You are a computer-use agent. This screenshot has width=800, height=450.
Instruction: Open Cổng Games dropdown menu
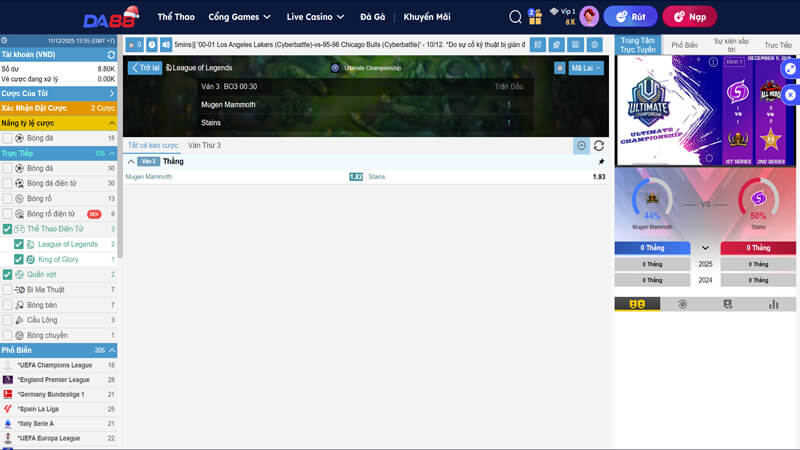[x=239, y=17]
